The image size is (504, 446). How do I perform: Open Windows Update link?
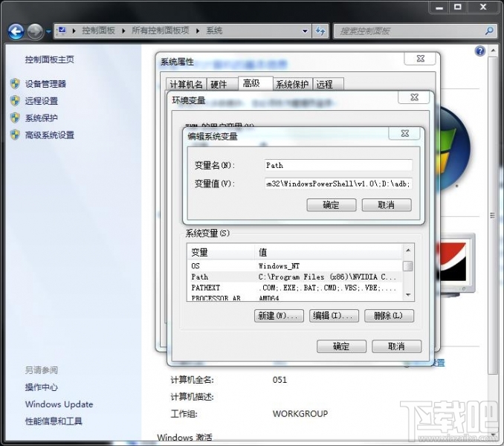click(x=59, y=404)
